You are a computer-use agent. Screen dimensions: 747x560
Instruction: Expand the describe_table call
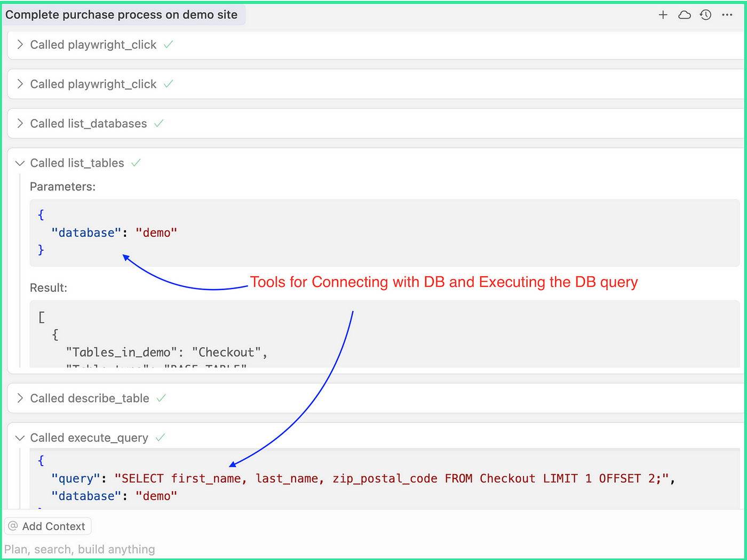(x=20, y=398)
